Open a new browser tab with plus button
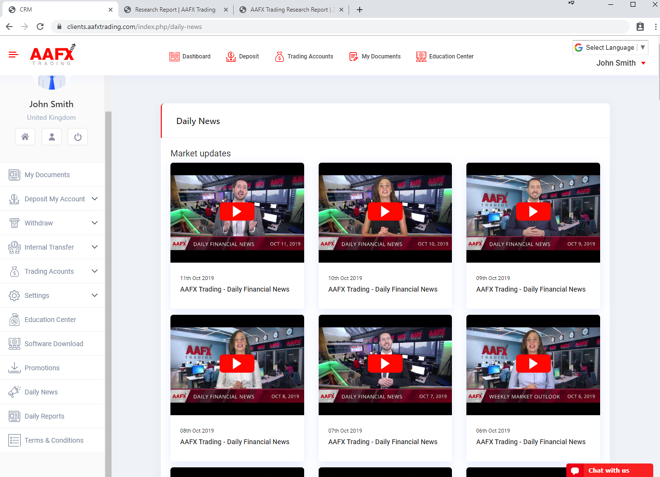This screenshot has height=477, width=660. pos(359,9)
